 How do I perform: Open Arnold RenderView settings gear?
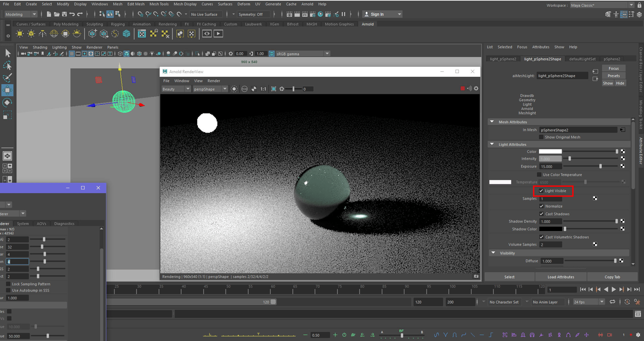coord(476,88)
